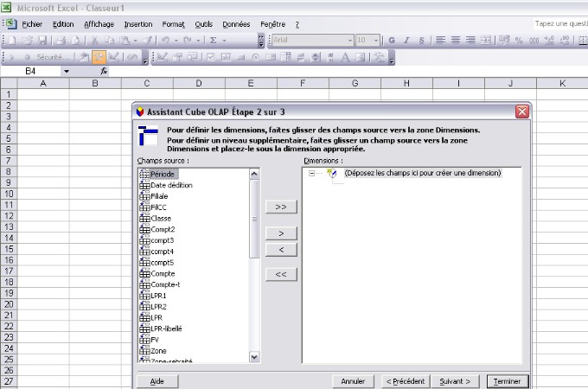588x389 pixels.
Task: Collapse the Dimensions tree node
Action: 311,173
